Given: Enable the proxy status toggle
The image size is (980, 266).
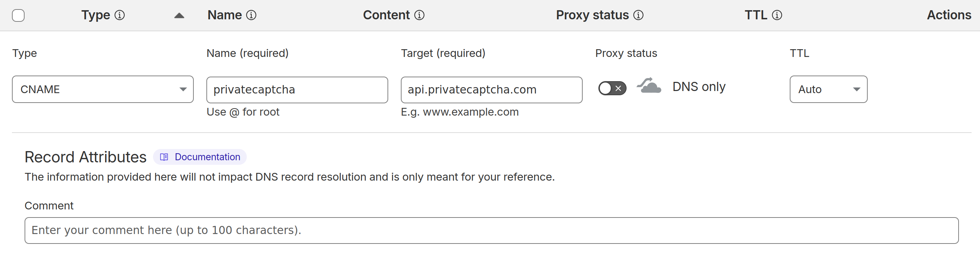Looking at the screenshot, I should point(612,88).
